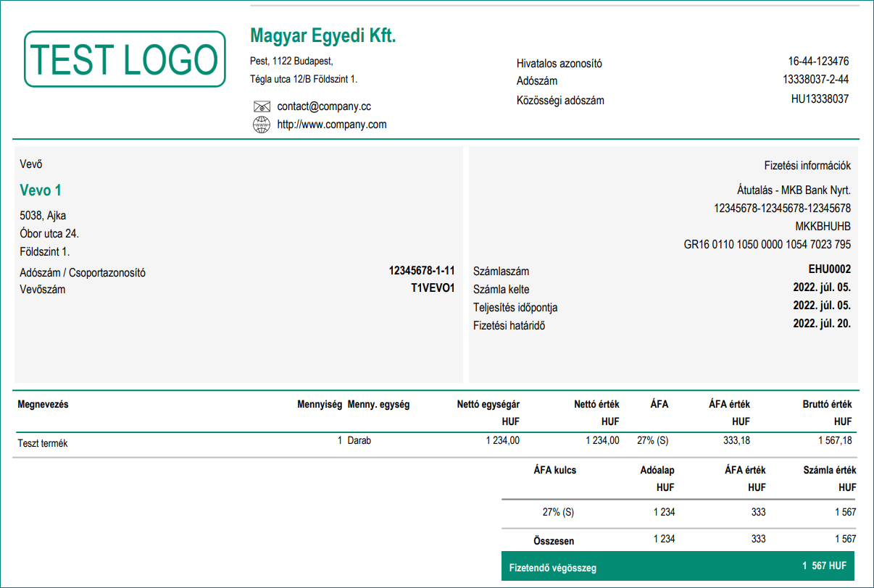Select tax number 13338037-2-44

click(816, 80)
